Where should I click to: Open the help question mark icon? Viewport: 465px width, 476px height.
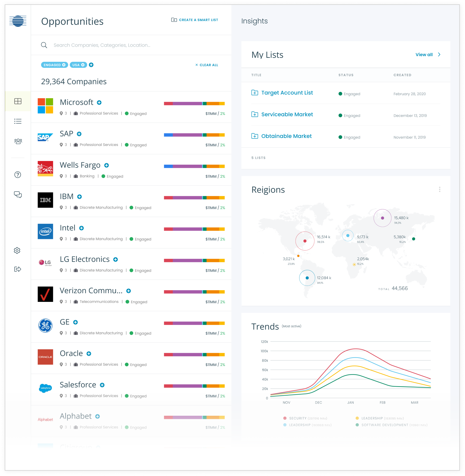click(x=18, y=175)
